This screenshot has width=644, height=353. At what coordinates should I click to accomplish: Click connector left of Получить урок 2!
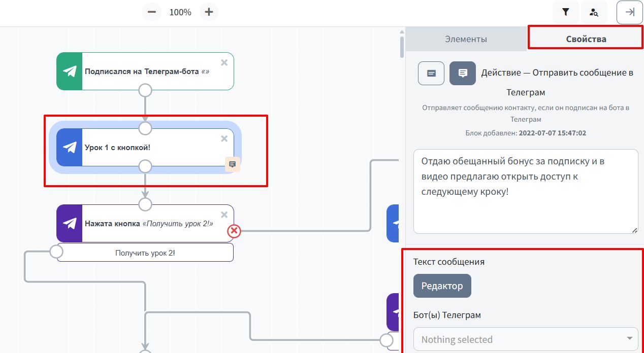56,251
